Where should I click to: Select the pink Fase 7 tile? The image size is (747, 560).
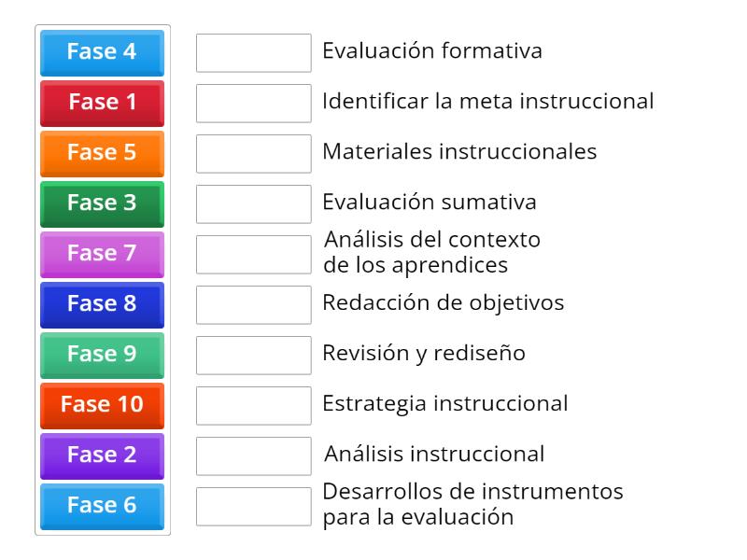click(101, 254)
